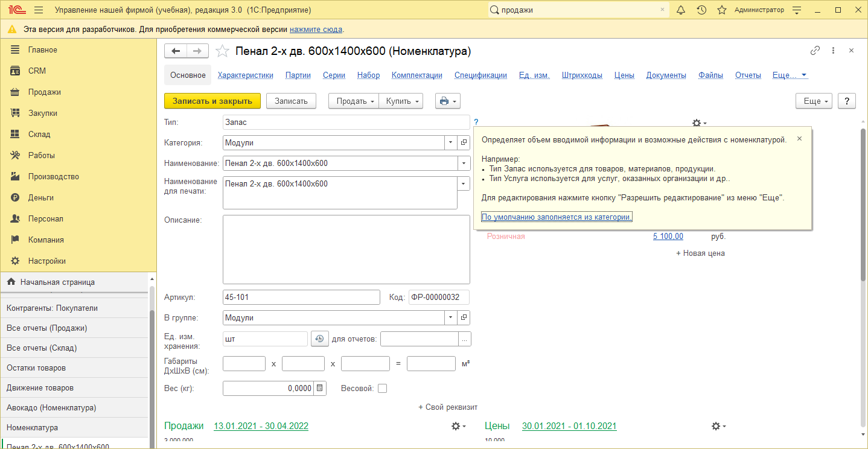Open the Продажи section
868x449 pixels.
tap(78, 92)
